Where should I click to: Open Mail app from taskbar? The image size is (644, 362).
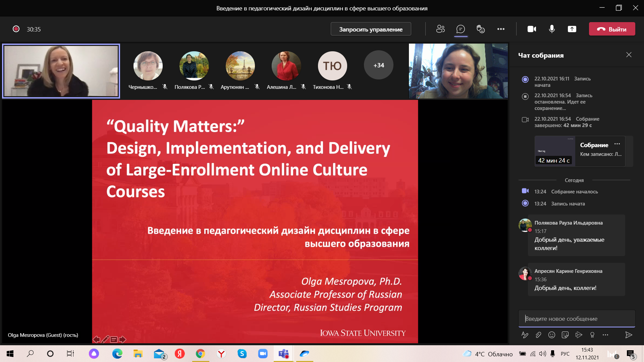[x=160, y=354]
